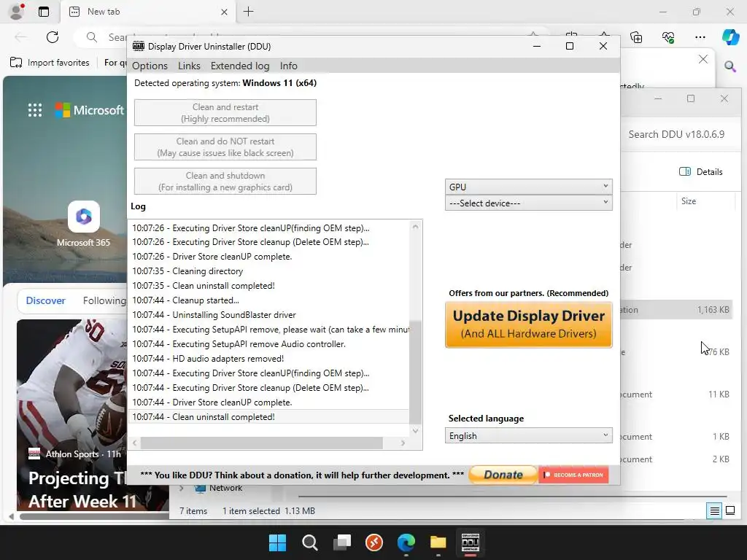Select log line 'Cleaning directory'

click(268, 271)
